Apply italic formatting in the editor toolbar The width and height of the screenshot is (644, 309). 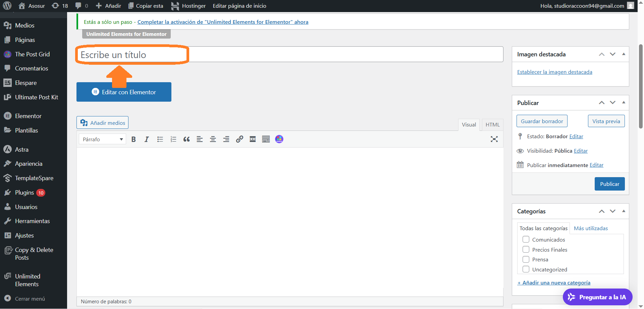pyautogui.click(x=147, y=139)
